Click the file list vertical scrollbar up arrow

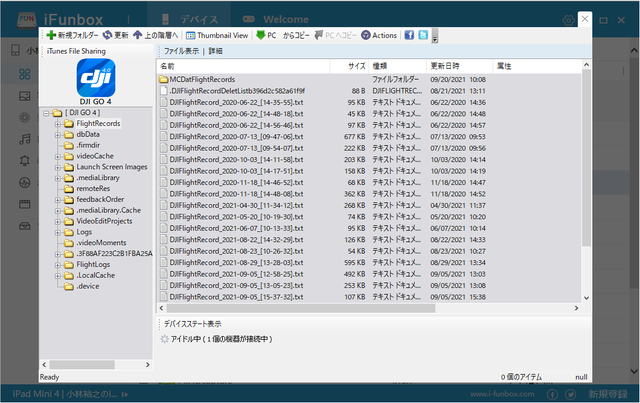587,65
